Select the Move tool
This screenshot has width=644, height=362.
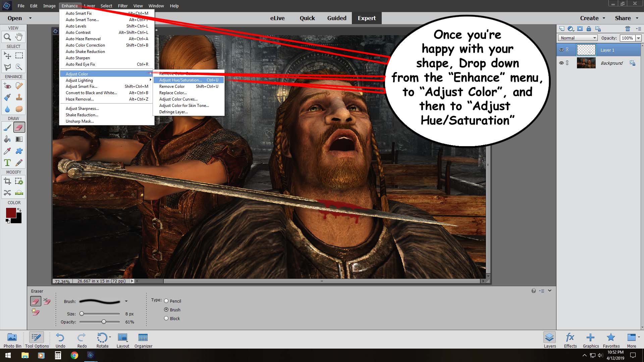[7, 55]
